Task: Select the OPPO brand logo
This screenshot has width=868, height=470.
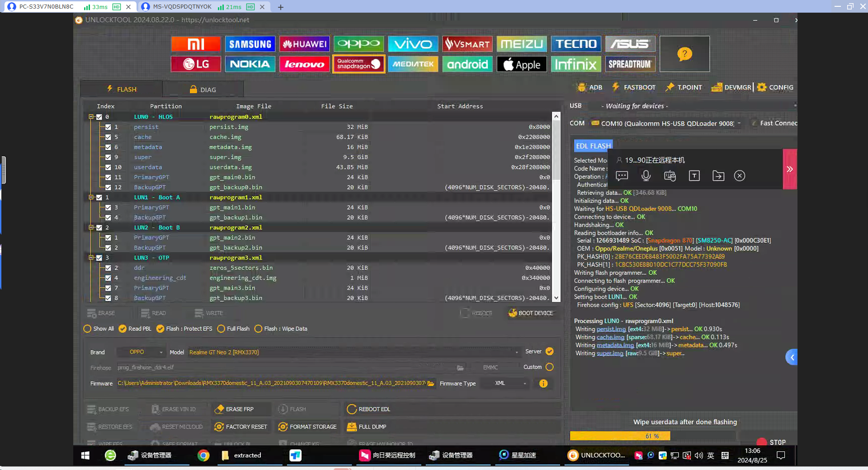Action: click(359, 44)
